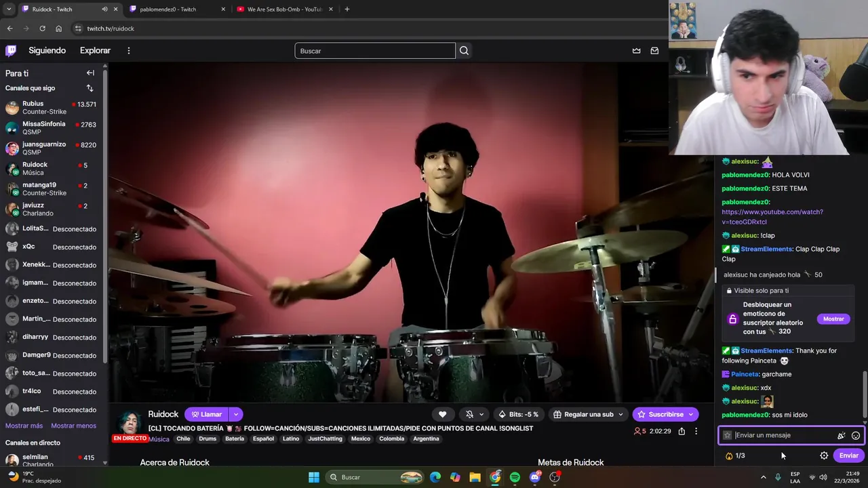Toggle the microphone tray icon

click(778, 477)
